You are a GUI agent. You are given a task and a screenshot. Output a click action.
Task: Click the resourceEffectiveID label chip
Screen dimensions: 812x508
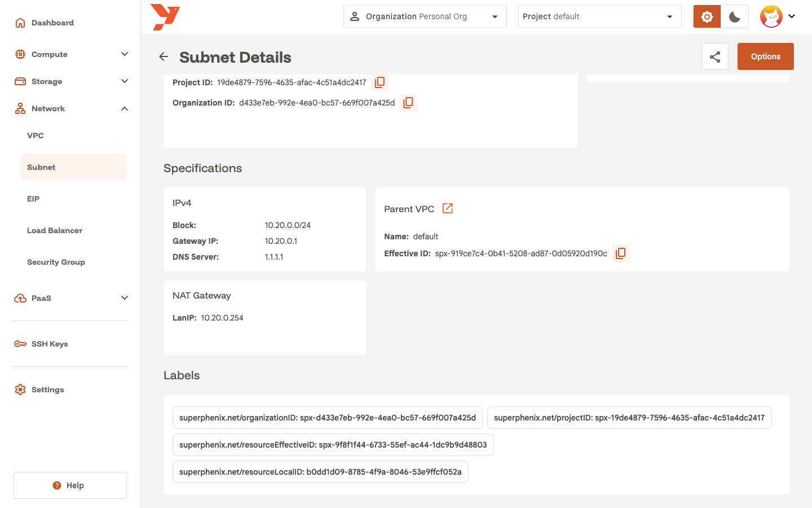pos(333,445)
